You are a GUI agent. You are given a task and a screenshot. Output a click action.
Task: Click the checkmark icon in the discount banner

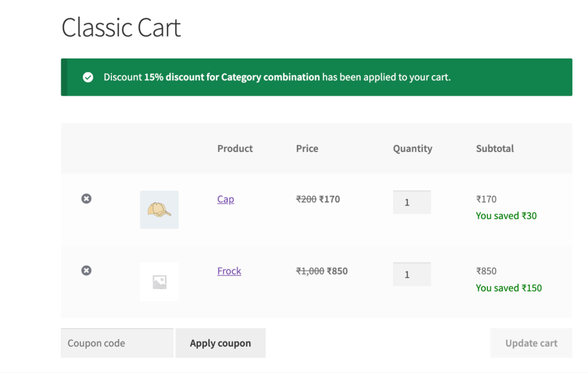(88, 77)
